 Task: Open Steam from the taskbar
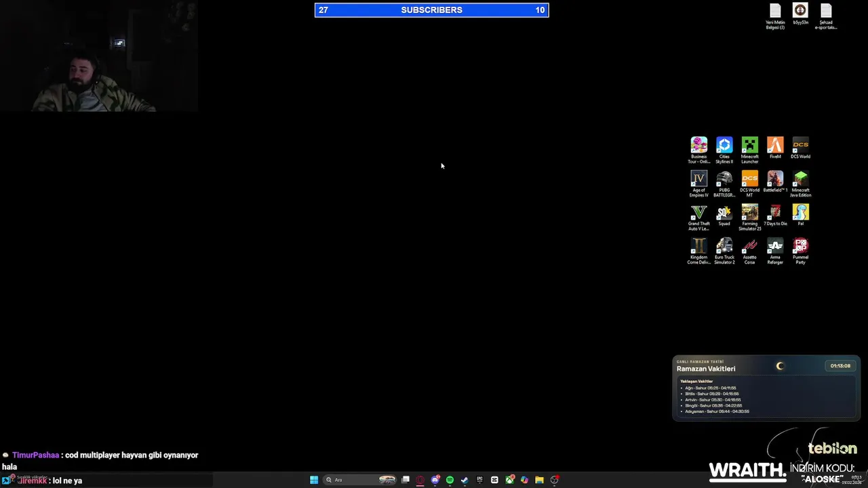465,480
